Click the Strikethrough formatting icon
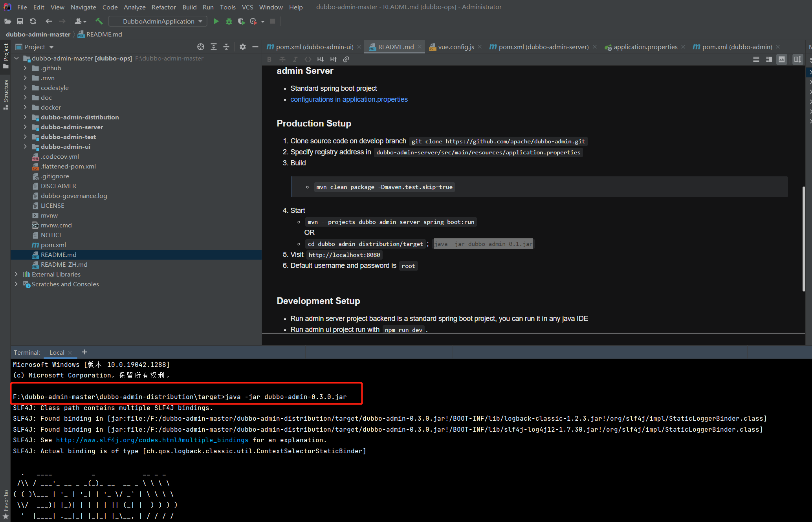Screen dimensions: 812x522 tap(282, 59)
